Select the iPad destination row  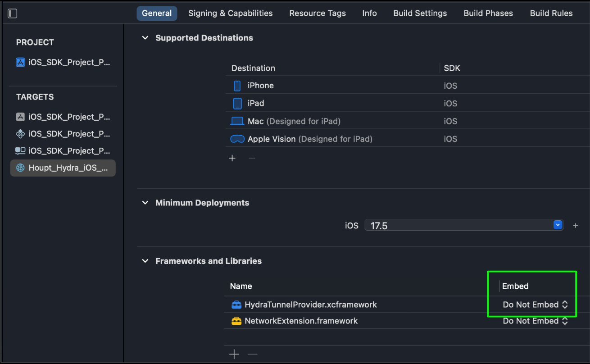coord(408,103)
